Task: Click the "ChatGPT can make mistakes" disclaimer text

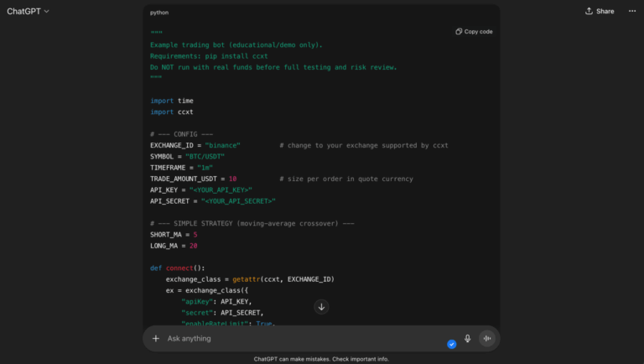Action: pos(321,359)
